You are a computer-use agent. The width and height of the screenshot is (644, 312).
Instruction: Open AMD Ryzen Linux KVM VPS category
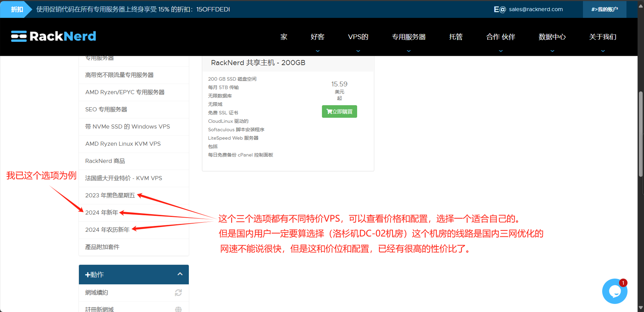123,144
